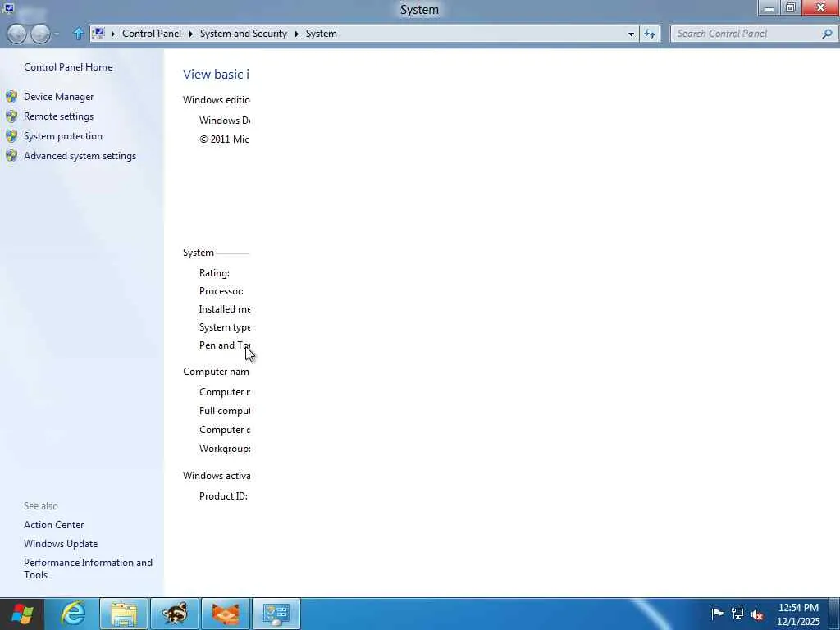Click the shield icon beside Device Manager
Image resolution: width=840 pixels, height=630 pixels.
[x=11, y=97]
